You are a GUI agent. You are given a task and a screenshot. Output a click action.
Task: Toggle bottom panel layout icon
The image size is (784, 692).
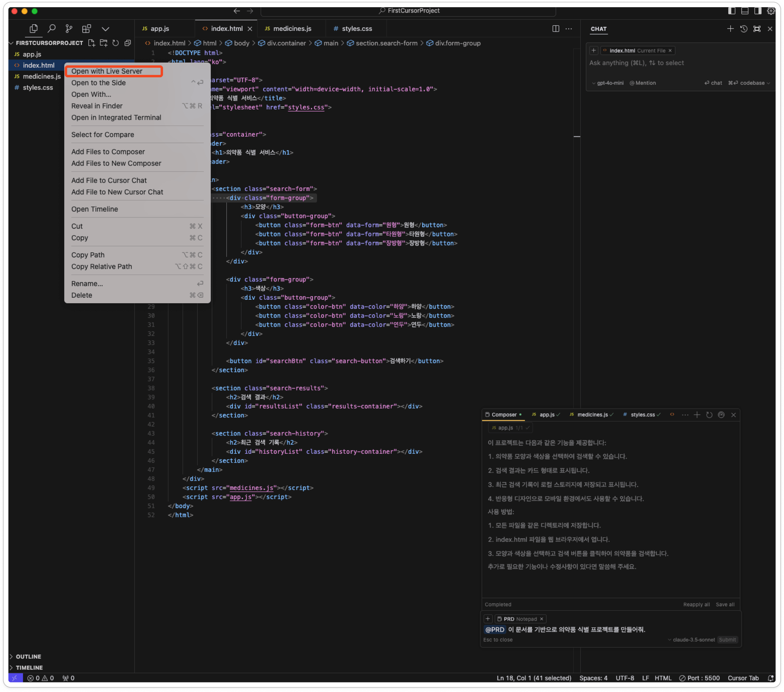(744, 11)
